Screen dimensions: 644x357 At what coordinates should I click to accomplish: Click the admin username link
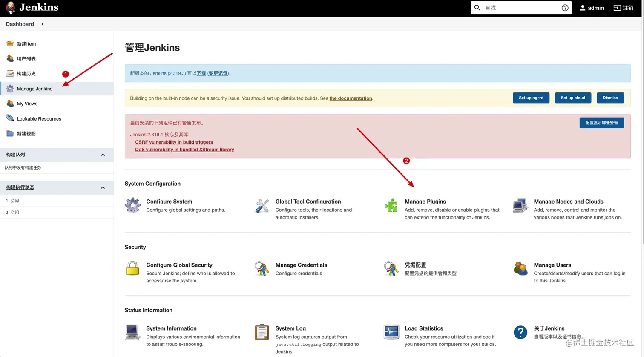pos(596,8)
